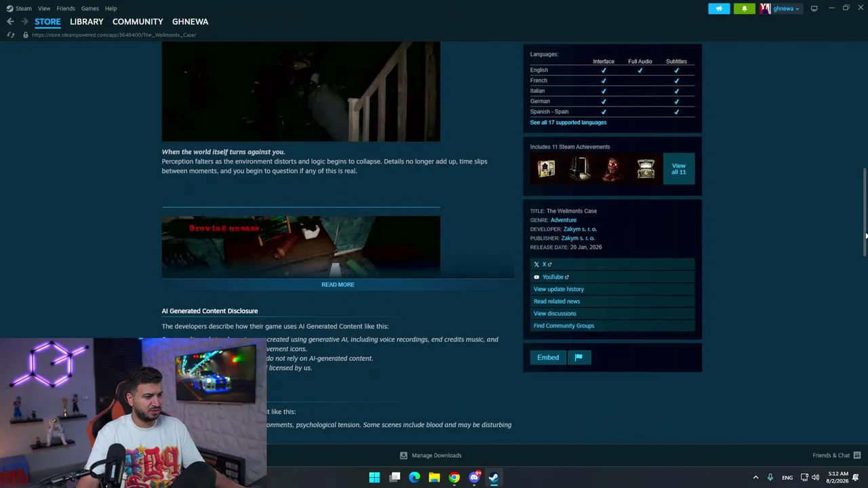This screenshot has width=868, height=488.
Task: Open the dark doorway achievement icon
Action: click(x=579, y=169)
